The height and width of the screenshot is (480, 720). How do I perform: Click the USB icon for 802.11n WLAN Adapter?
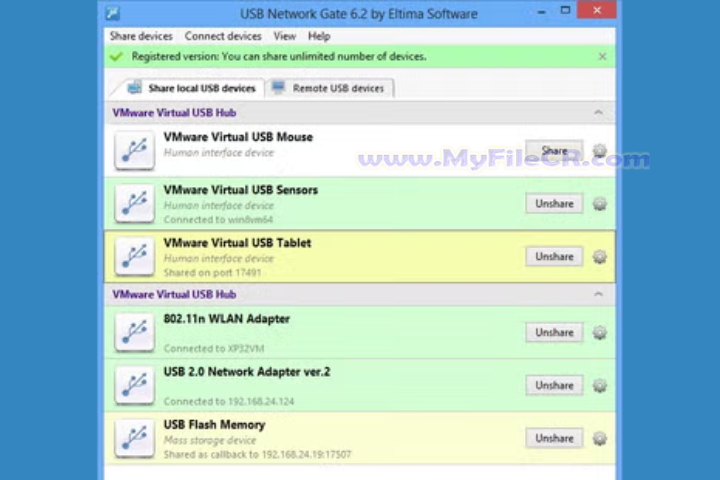pos(135,333)
